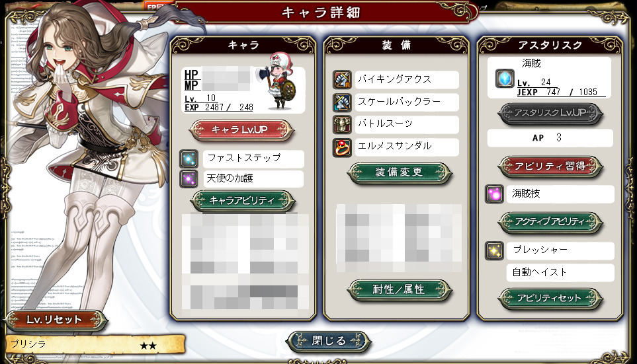
Task: View 耐性/属性 resistances
Action: point(400,289)
